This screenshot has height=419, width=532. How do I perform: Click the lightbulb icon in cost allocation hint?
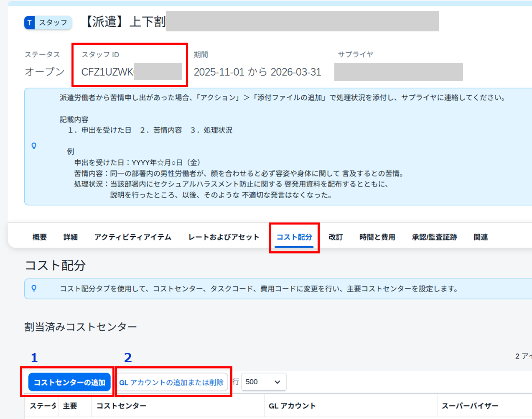(34, 289)
